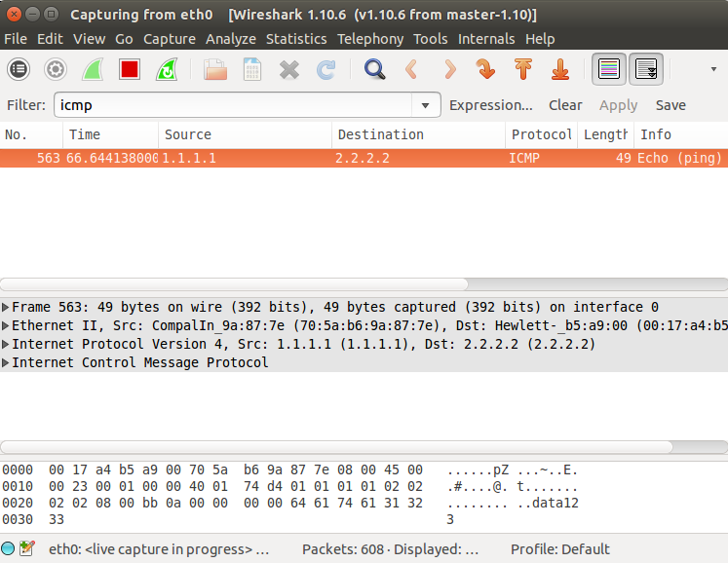Open the Statistics menu
The height and width of the screenshot is (563, 728).
296,39
